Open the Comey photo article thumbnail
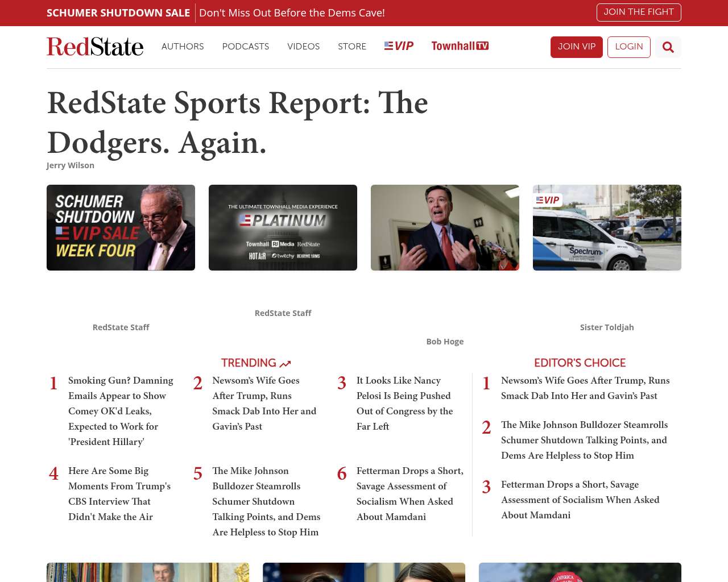Image resolution: width=728 pixels, height=582 pixels. pyautogui.click(x=445, y=227)
